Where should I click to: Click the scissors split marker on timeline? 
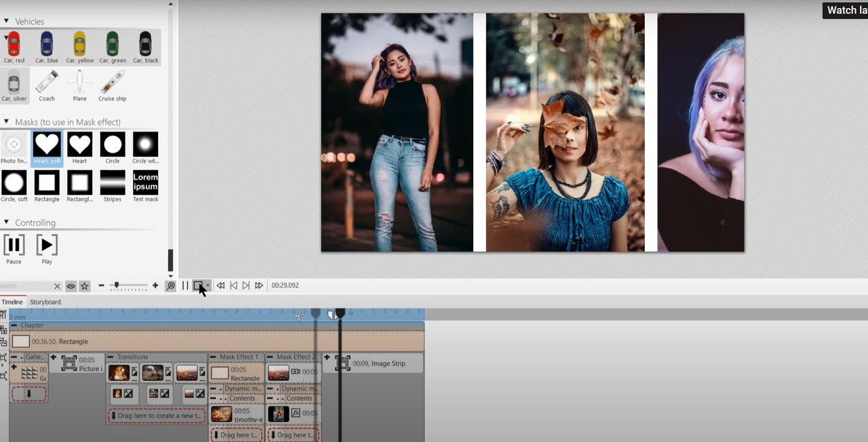coord(298,315)
